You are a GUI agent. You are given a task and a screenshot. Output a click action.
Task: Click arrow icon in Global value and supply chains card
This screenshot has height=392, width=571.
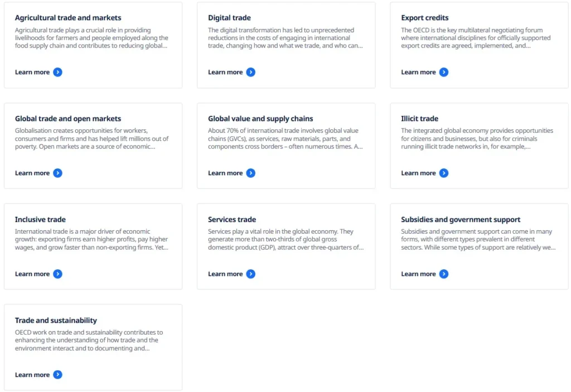(251, 173)
